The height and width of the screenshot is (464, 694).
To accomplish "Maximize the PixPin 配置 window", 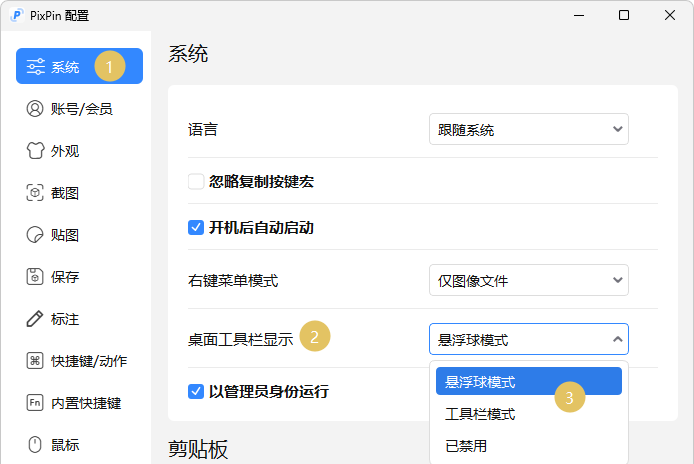I will [624, 15].
